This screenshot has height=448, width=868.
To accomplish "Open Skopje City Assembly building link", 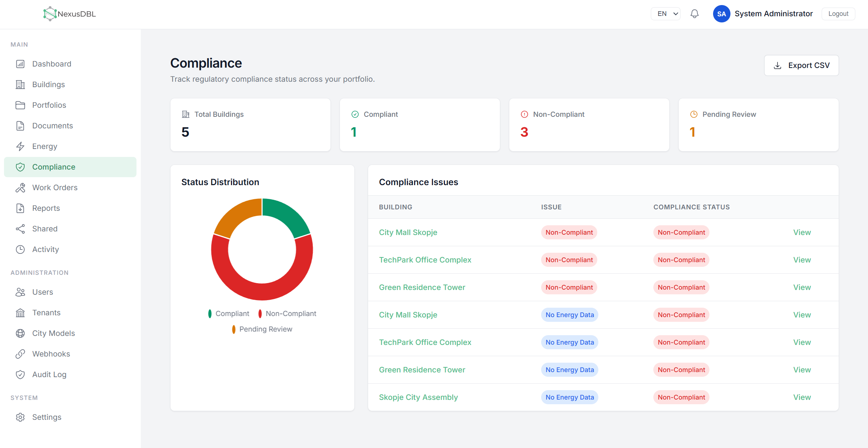I will (418, 397).
